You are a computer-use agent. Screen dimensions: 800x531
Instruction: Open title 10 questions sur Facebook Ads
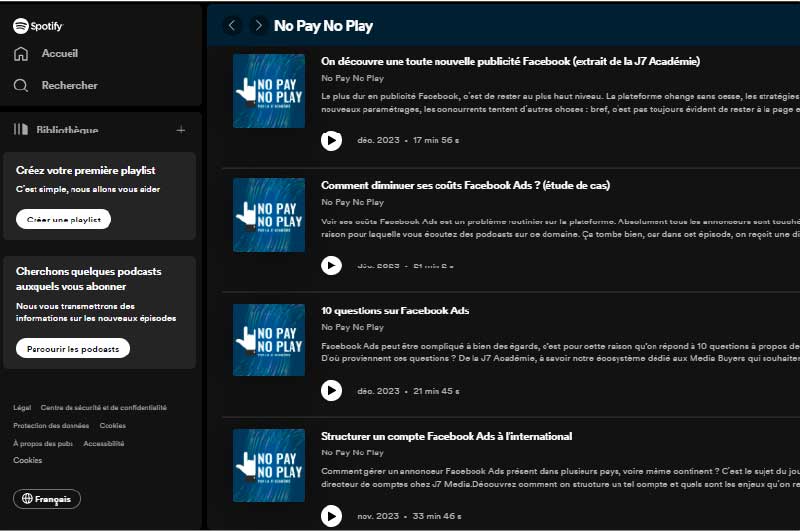[395, 311]
